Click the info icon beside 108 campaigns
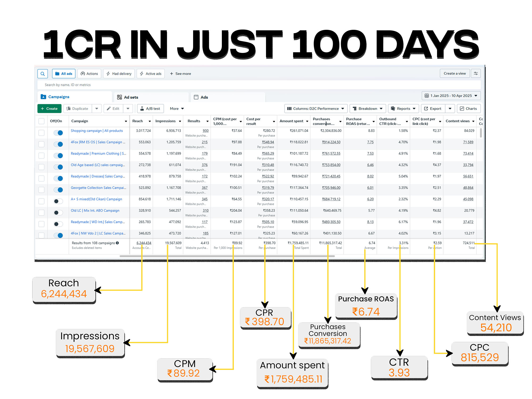 click(x=117, y=243)
